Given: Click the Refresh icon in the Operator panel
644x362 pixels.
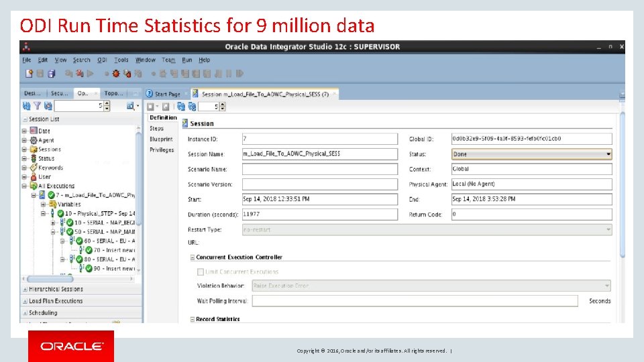Looking at the screenshot, I should (27, 106).
